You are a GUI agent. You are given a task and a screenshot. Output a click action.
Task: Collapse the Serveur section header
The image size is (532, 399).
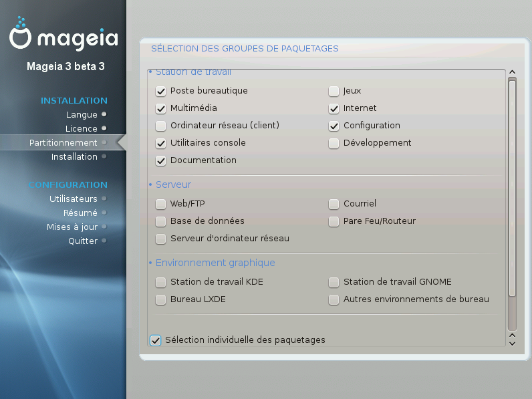[170, 184]
